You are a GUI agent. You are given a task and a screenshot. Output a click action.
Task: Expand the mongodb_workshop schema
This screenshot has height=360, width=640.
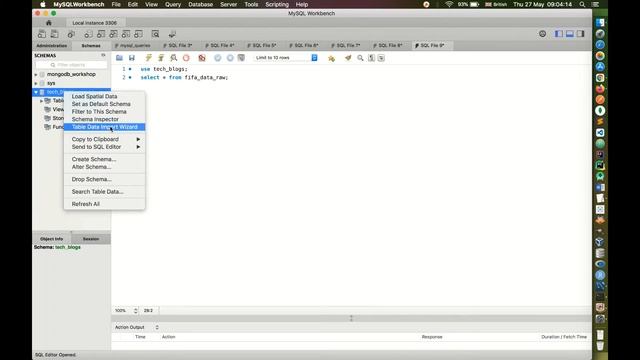pos(36,75)
